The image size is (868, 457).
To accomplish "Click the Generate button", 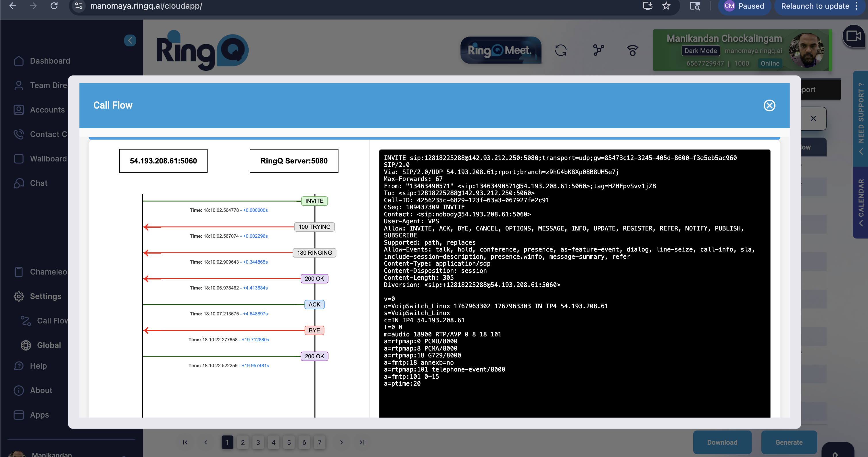I will pos(789,442).
